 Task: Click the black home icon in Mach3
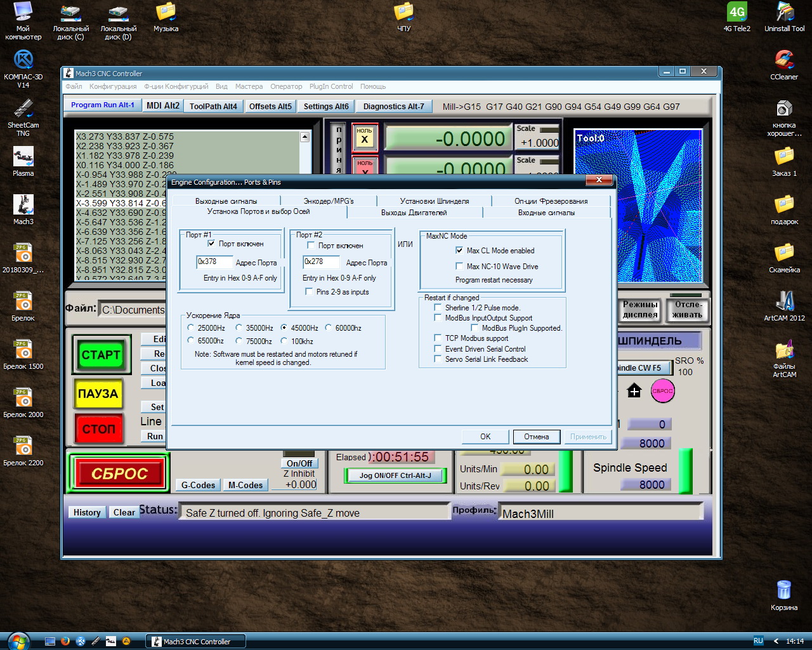click(x=634, y=390)
